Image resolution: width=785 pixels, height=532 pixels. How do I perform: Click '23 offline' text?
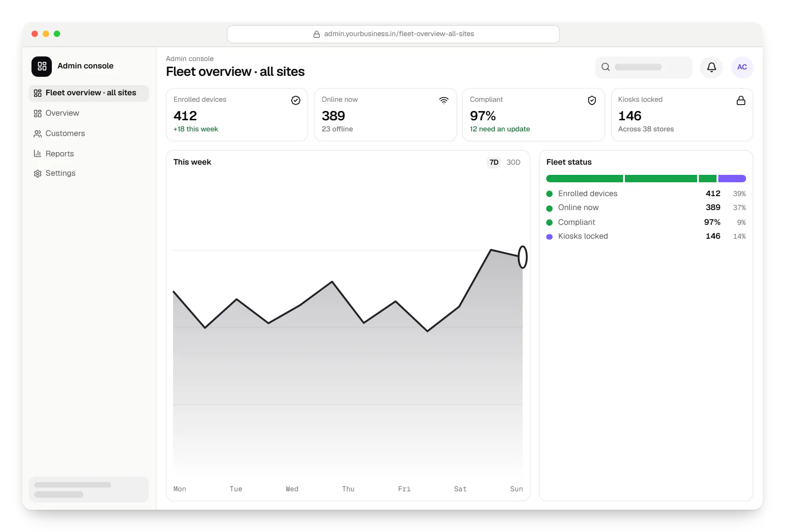pos(337,129)
